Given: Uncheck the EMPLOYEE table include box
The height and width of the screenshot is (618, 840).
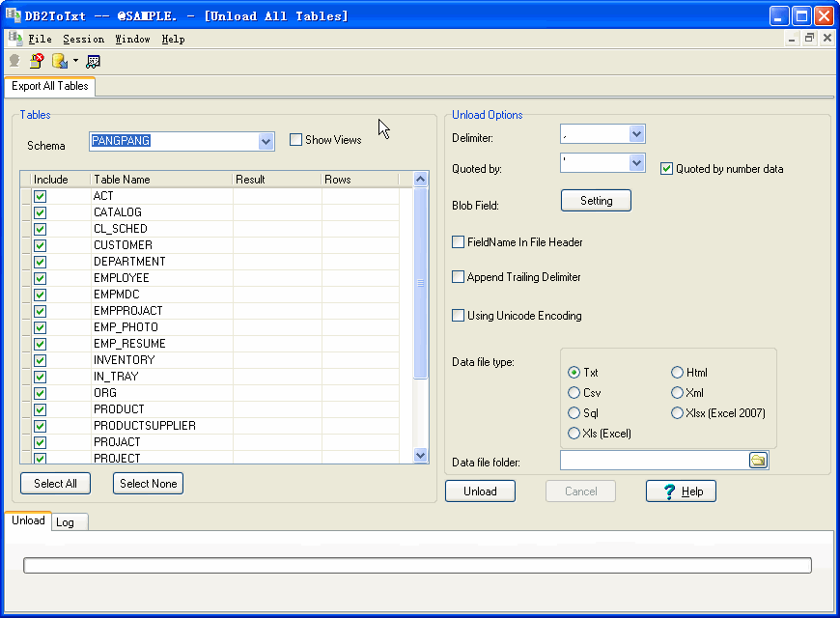Looking at the screenshot, I should click(x=41, y=278).
